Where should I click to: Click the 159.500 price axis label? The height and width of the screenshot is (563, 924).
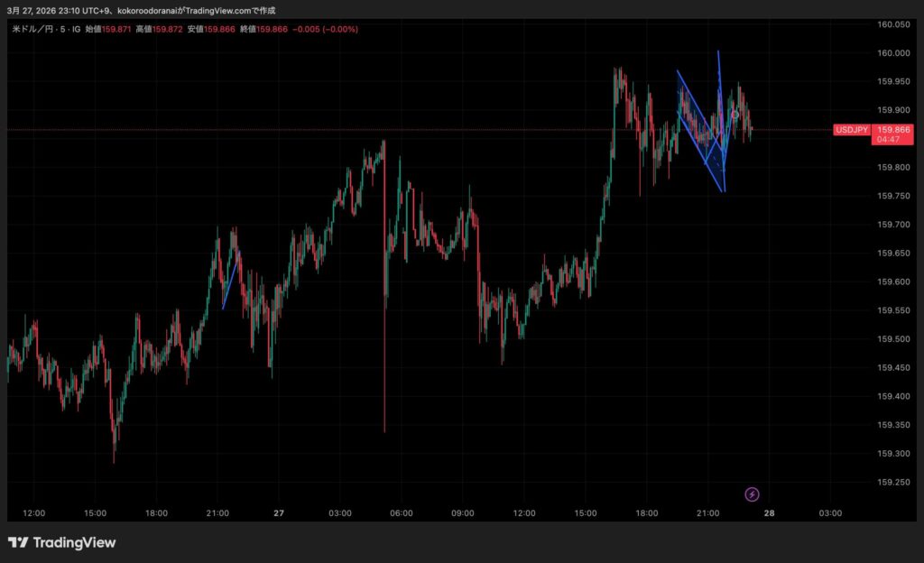point(892,339)
